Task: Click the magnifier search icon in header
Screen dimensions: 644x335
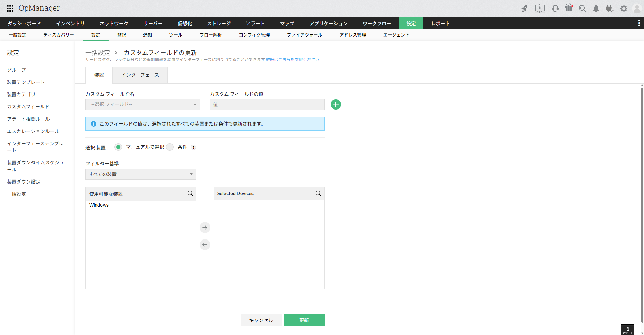Action: [583, 9]
